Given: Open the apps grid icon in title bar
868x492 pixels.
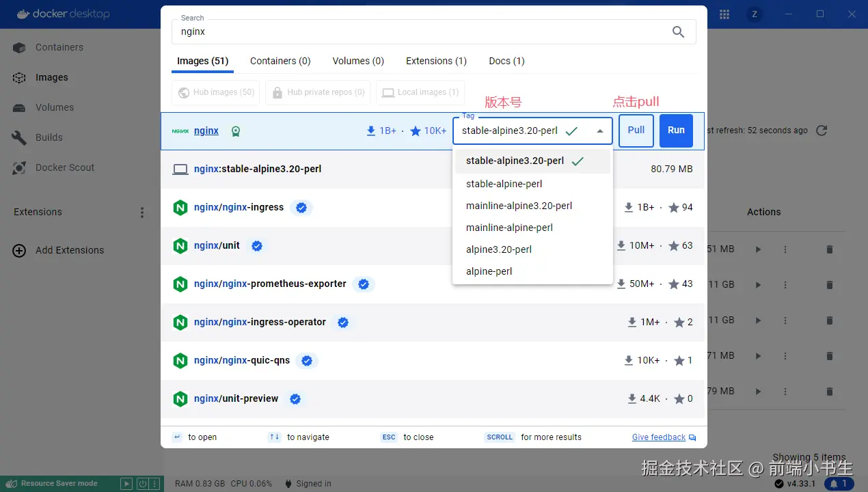Looking at the screenshot, I should (x=724, y=14).
